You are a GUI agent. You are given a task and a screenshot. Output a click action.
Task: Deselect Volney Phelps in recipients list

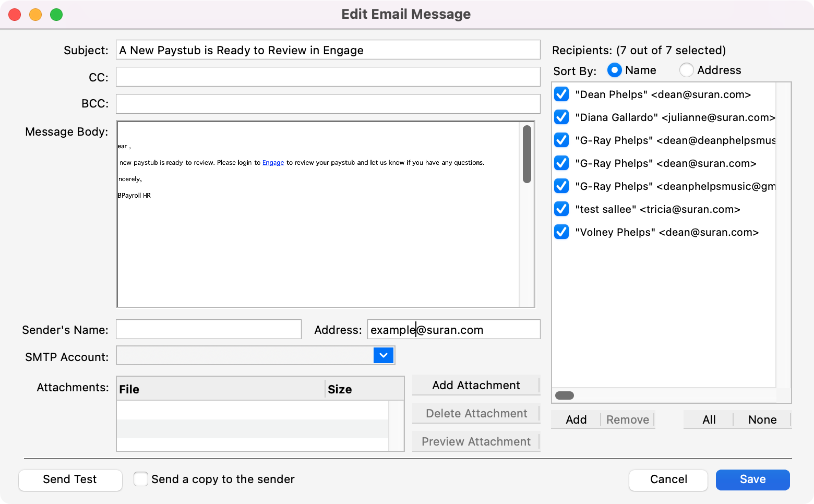[561, 232]
